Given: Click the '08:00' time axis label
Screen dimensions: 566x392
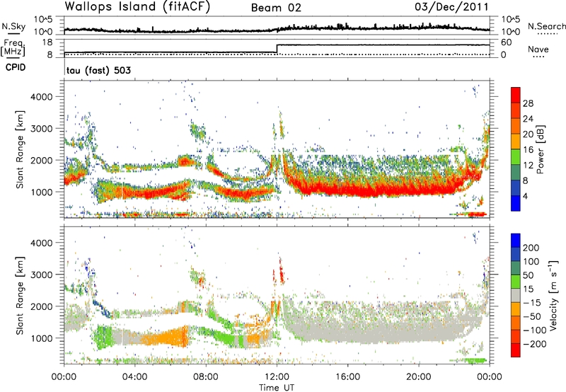Looking at the screenshot, I should pos(206,377).
